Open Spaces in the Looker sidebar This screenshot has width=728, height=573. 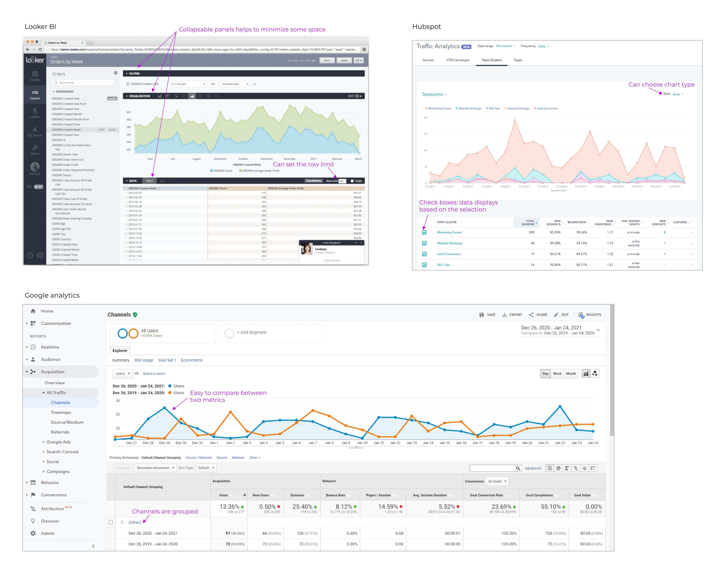pyautogui.click(x=35, y=76)
